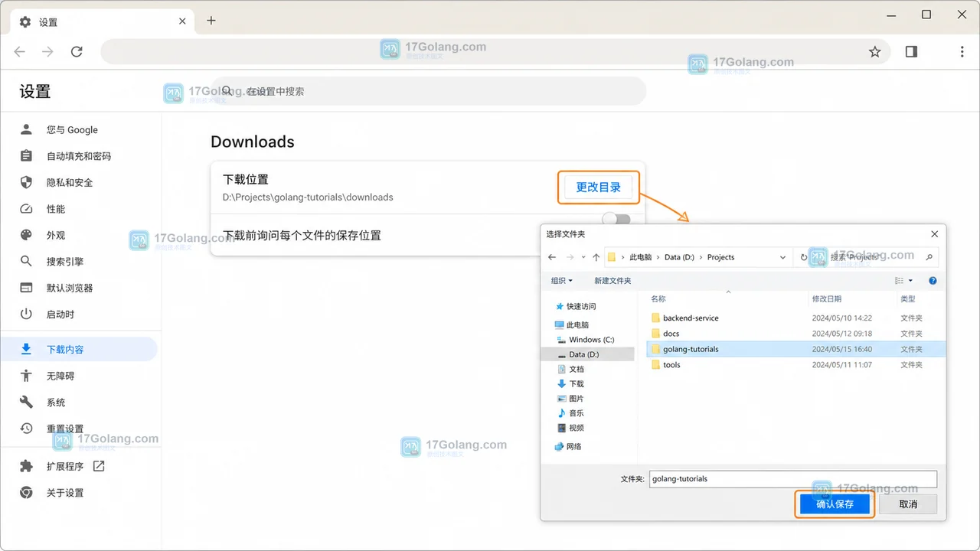Go forward in folder dialog
The image size is (980, 551).
pyautogui.click(x=571, y=257)
